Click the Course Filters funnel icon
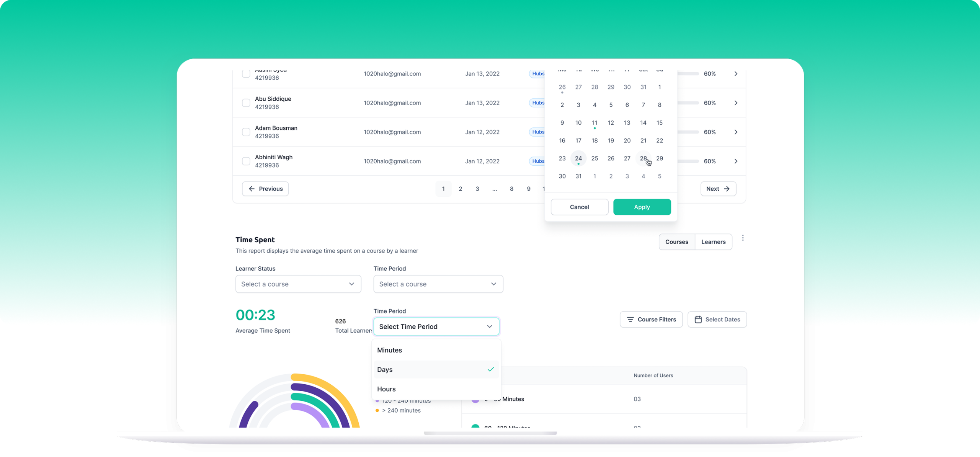The height and width of the screenshot is (457, 980). (x=630, y=320)
